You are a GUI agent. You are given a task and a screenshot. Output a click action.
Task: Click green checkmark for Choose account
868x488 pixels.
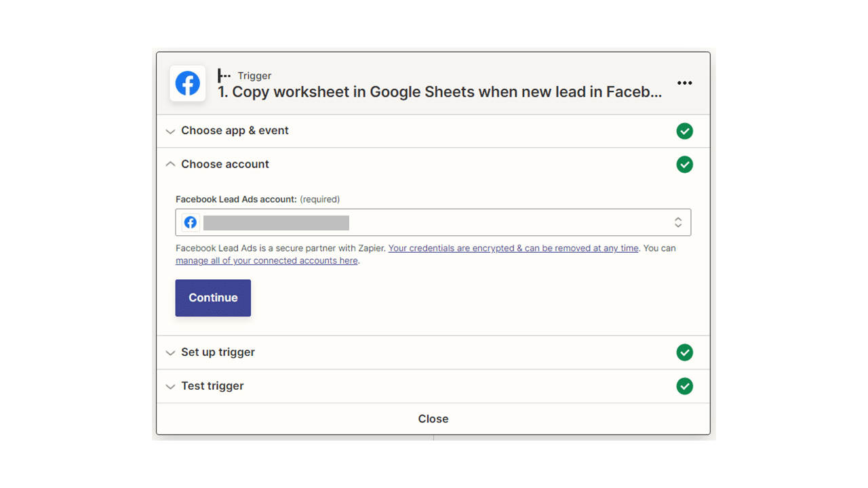[x=685, y=165]
